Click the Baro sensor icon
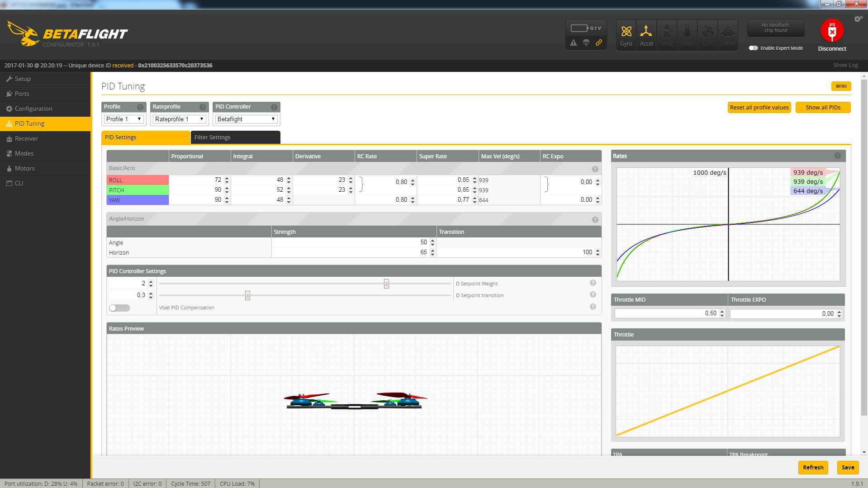 pos(687,35)
